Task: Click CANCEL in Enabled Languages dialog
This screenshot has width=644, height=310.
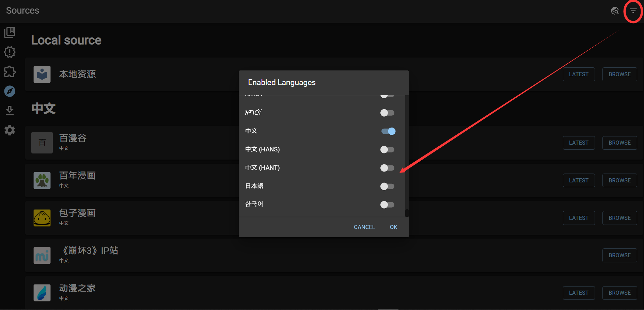Action: [x=364, y=227]
